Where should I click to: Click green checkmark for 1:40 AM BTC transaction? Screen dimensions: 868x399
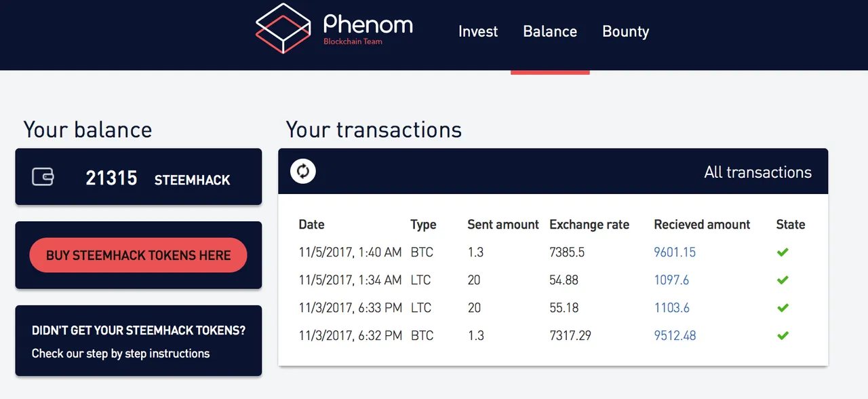[783, 252]
